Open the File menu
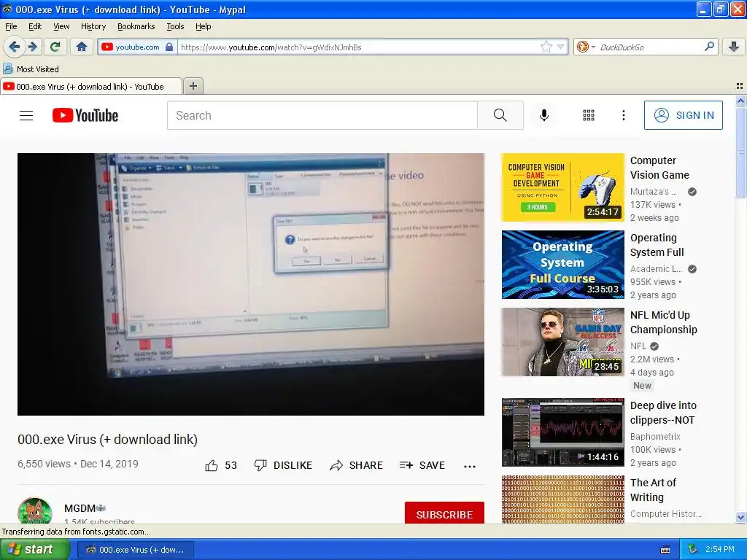This screenshot has height=560, width=747. 11,26
